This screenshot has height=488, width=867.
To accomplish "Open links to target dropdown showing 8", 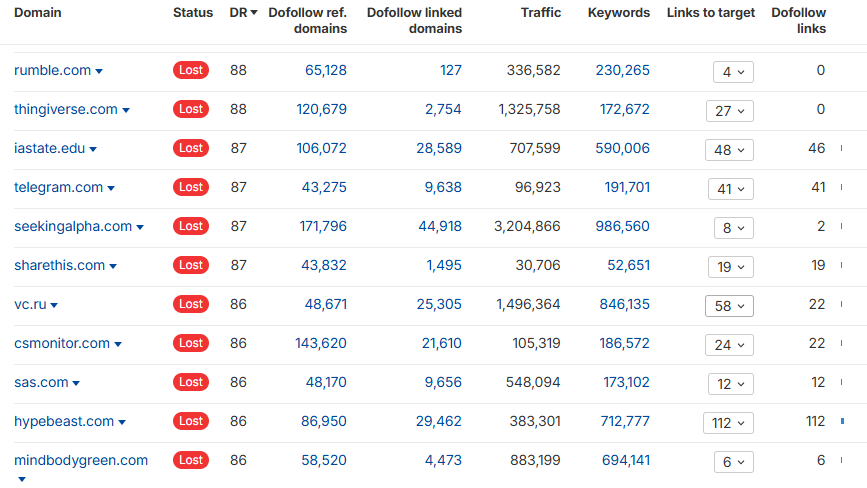I will (734, 228).
